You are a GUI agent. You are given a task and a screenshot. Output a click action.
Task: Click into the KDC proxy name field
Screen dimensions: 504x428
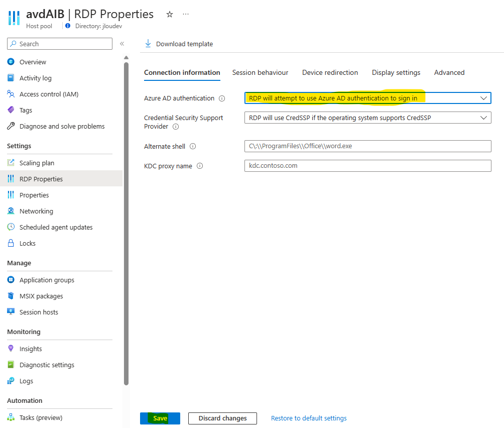pyautogui.click(x=368, y=166)
